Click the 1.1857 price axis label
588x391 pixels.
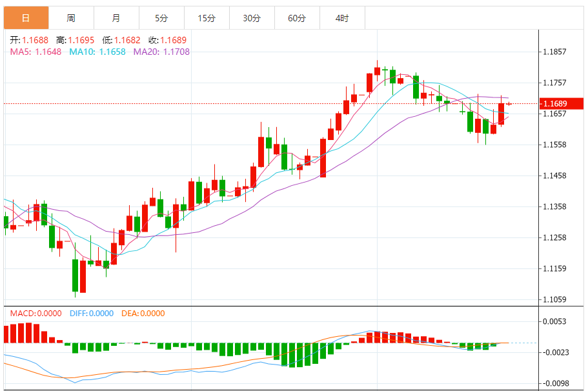[554, 52]
